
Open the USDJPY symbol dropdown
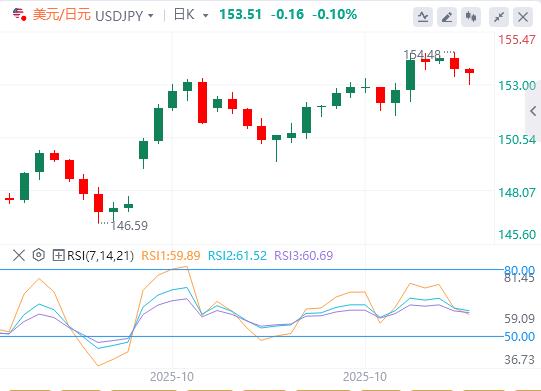click(x=151, y=16)
